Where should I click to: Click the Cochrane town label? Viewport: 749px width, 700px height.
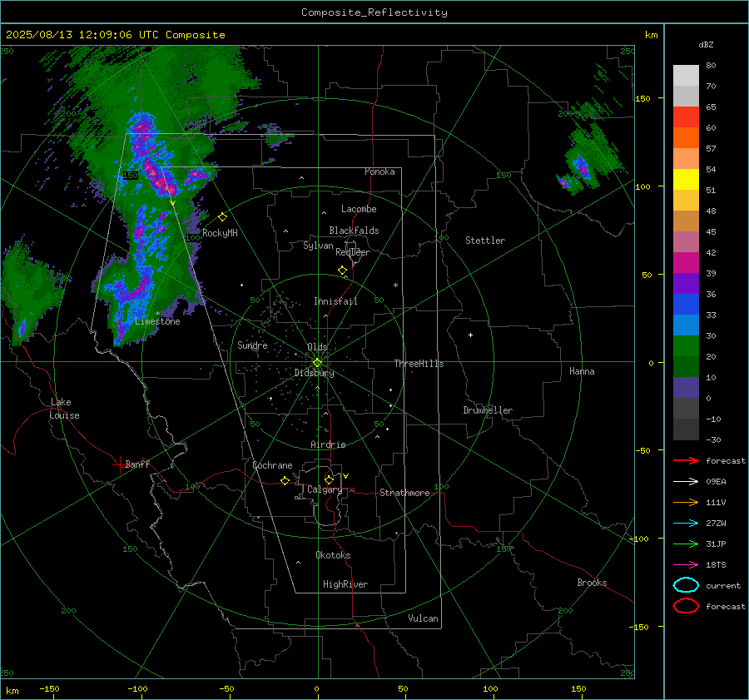click(272, 465)
